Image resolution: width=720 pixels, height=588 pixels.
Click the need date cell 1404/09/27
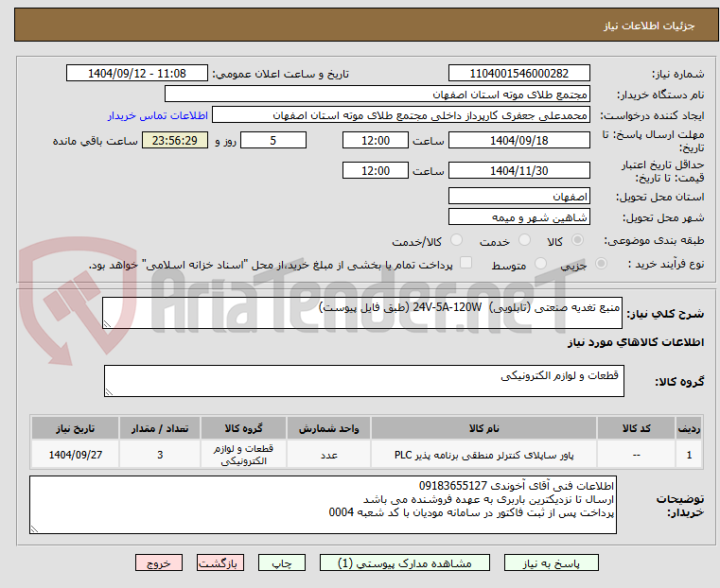76,455
